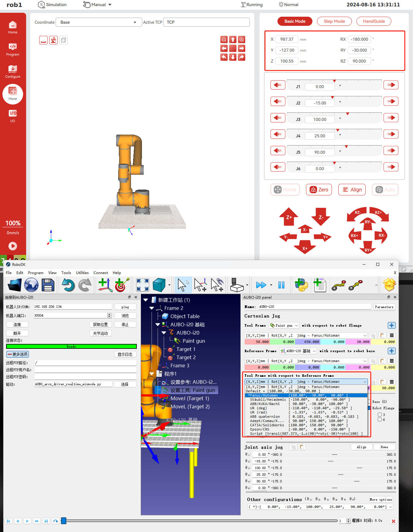Switch to Step Mode tab
Image resolution: width=413 pixels, height=532 pixels.
point(334,21)
